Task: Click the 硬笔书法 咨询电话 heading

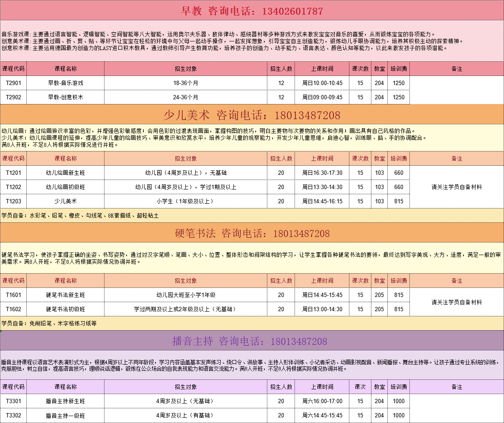Action: click(x=252, y=234)
